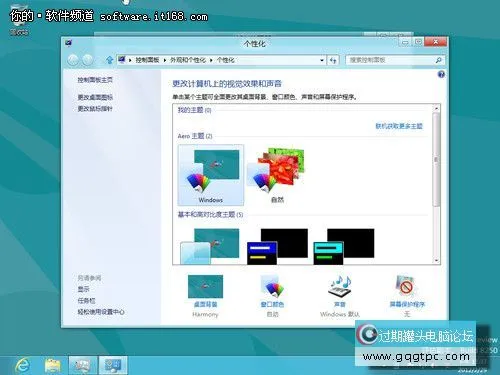Click the 屏幕保护程序 text link
This screenshot has height=375, width=500.
point(407,304)
